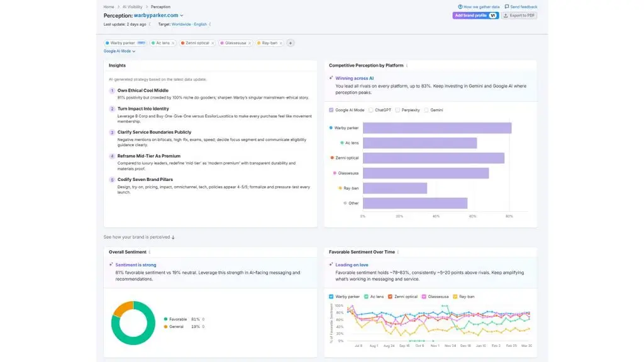Click Export to PDF button
Viewport: 644px width, 362px height.
(519, 16)
